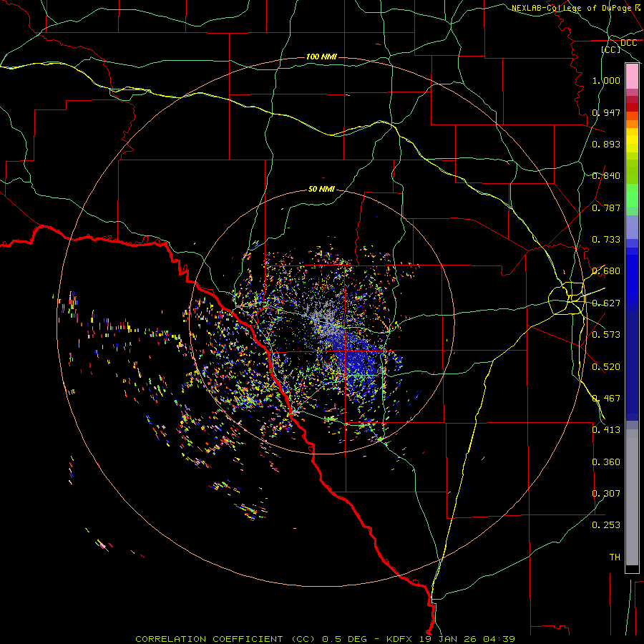Click the DCC label above the color scale

[628, 43]
